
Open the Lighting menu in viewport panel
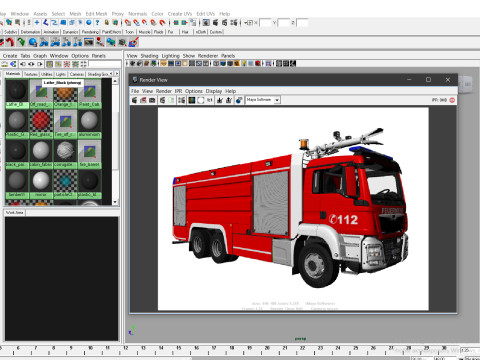pos(171,56)
